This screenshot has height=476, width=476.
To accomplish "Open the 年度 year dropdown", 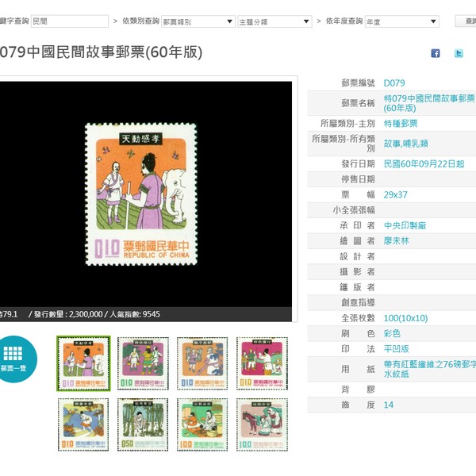I will click(402, 21).
